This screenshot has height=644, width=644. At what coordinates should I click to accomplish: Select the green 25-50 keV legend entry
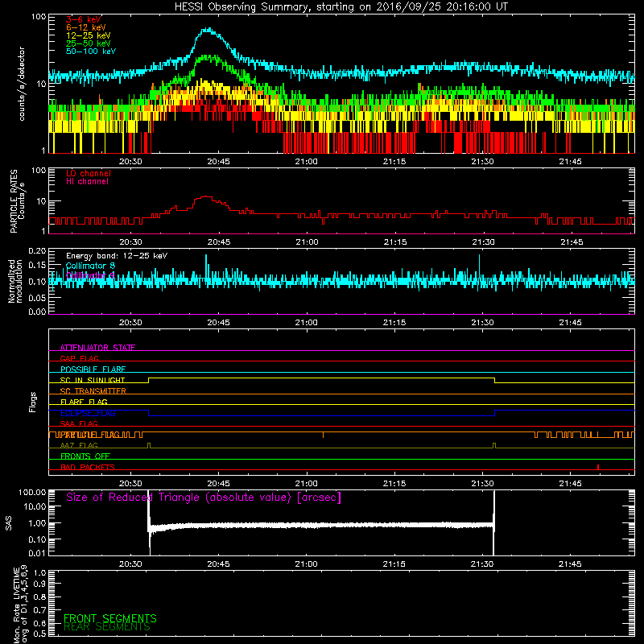click(x=89, y=43)
